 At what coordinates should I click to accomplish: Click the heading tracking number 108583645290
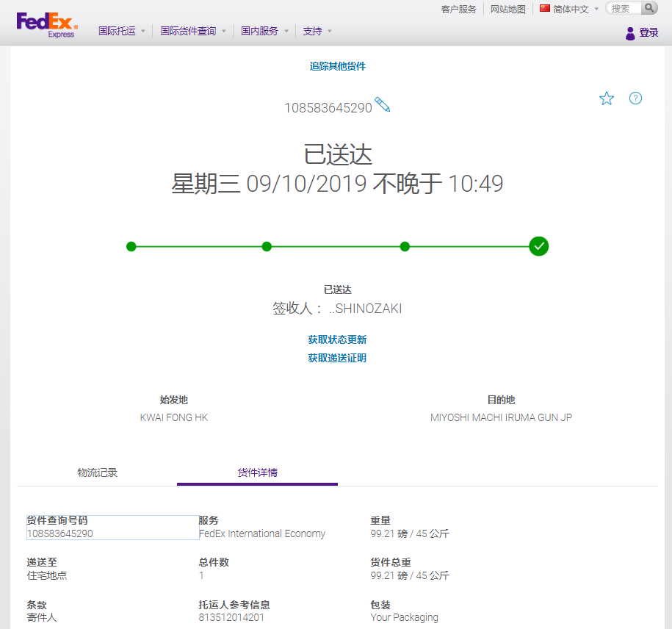point(328,107)
